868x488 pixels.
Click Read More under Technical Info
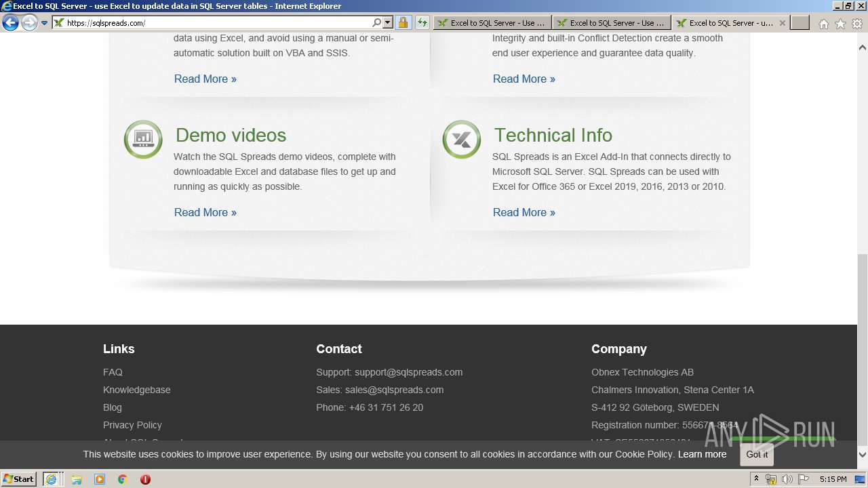pyautogui.click(x=524, y=212)
